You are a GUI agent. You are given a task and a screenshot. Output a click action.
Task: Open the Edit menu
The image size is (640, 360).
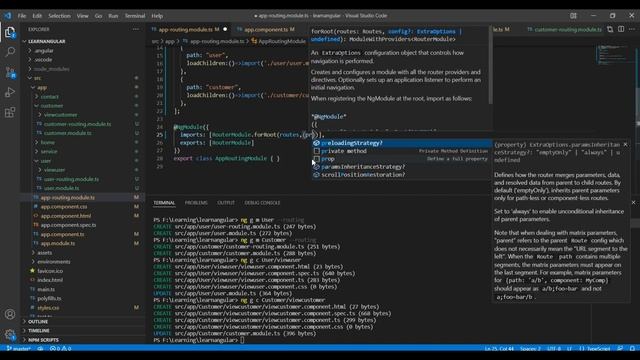[37, 16]
